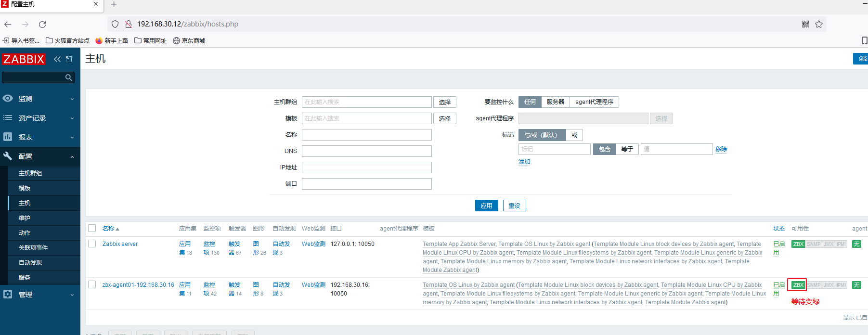Focus the IP地址 filter input
Screen dimensions: 868x335
point(367,167)
